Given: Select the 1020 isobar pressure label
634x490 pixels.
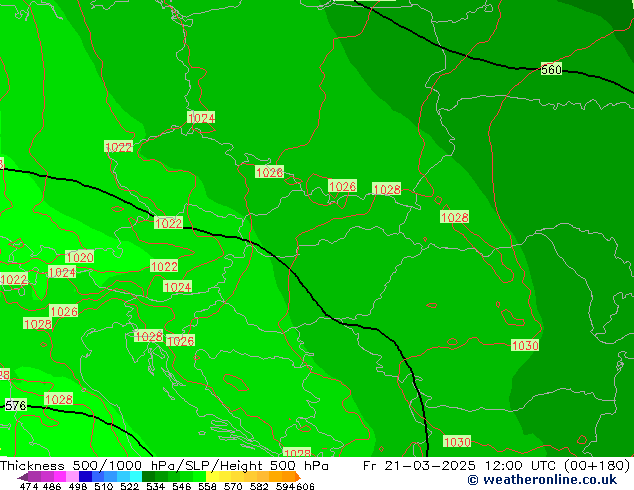Looking at the screenshot, I should pyautogui.click(x=79, y=257).
